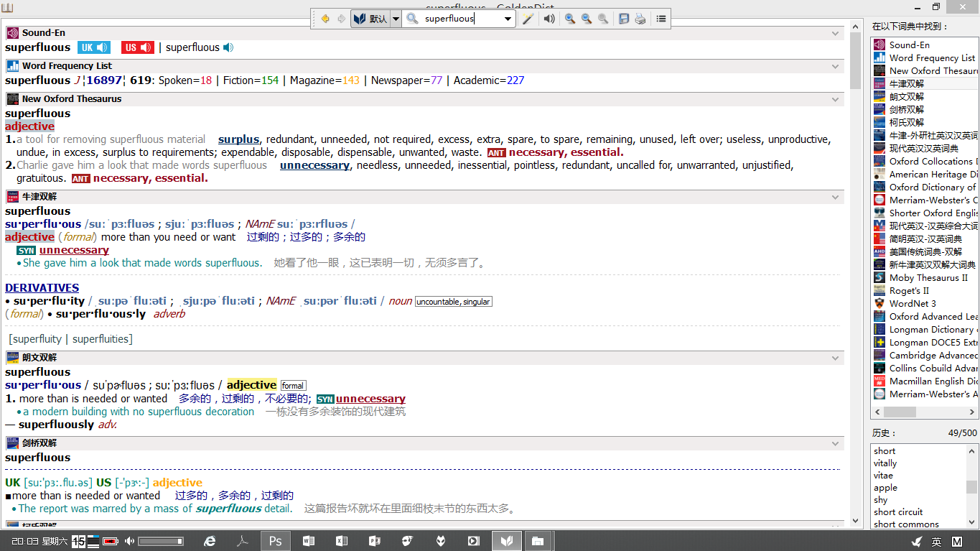
Task: Select 'short circuit' in history list
Action: [x=898, y=512]
